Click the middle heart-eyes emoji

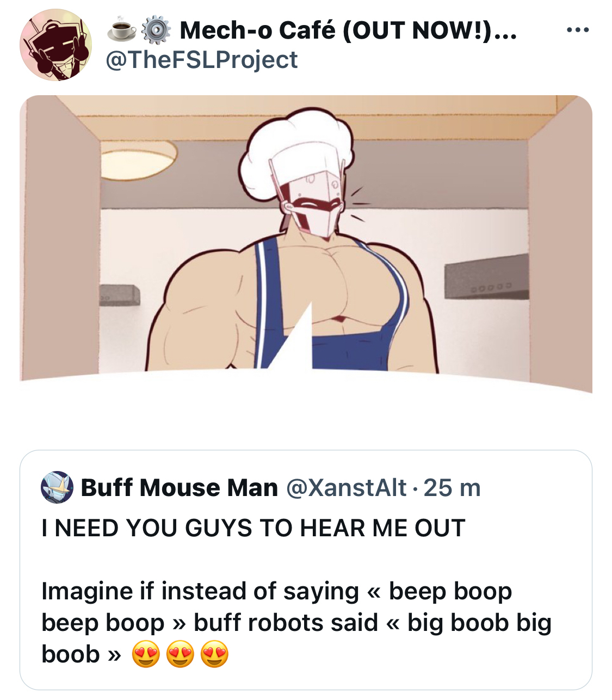(x=181, y=654)
